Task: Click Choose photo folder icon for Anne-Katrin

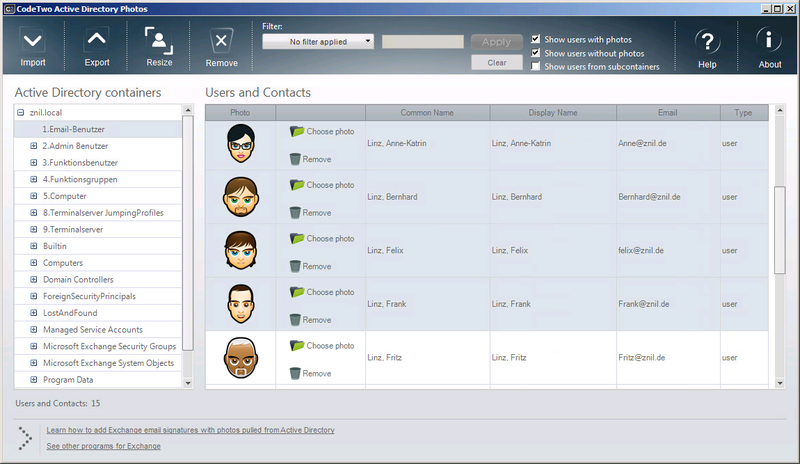Action: tap(297, 131)
